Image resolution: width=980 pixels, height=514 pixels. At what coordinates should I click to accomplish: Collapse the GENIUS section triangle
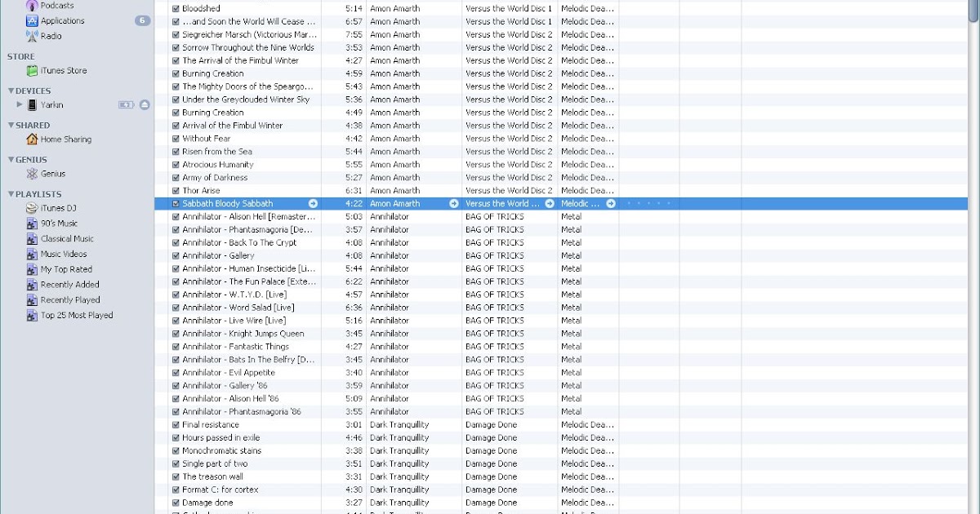click(11, 160)
